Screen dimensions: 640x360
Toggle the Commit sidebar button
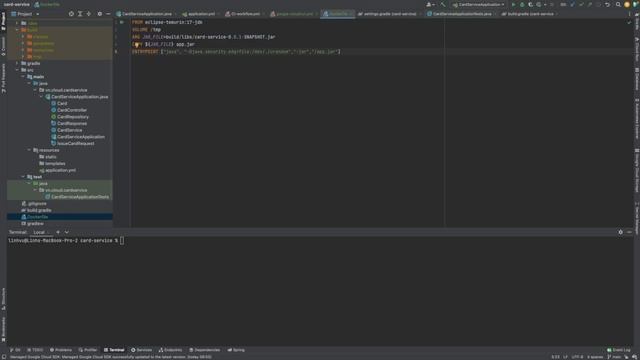click(3, 46)
